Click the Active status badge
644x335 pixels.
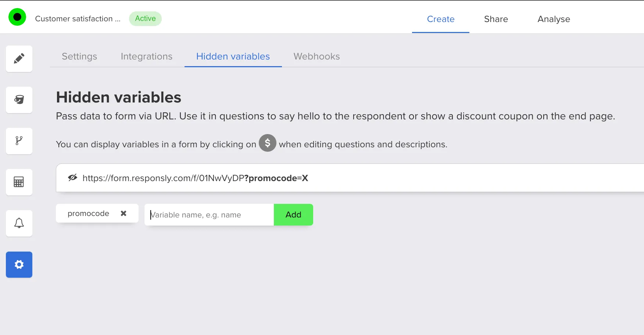coord(145,18)
